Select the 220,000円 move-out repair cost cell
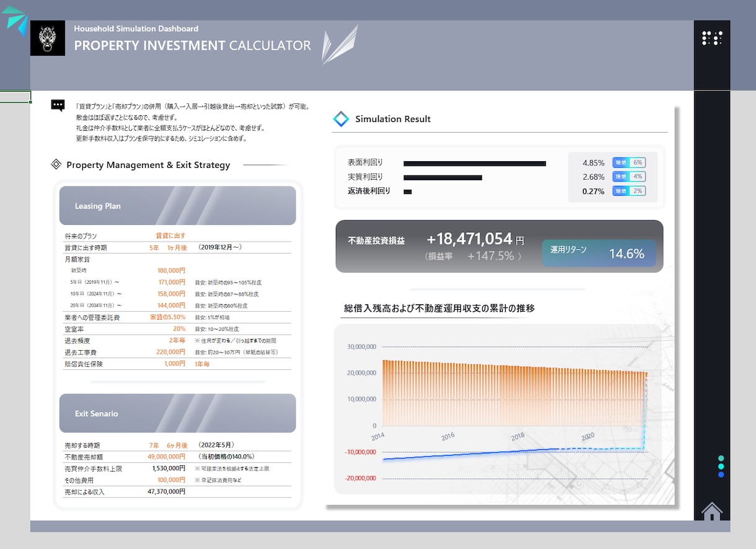 172,352
